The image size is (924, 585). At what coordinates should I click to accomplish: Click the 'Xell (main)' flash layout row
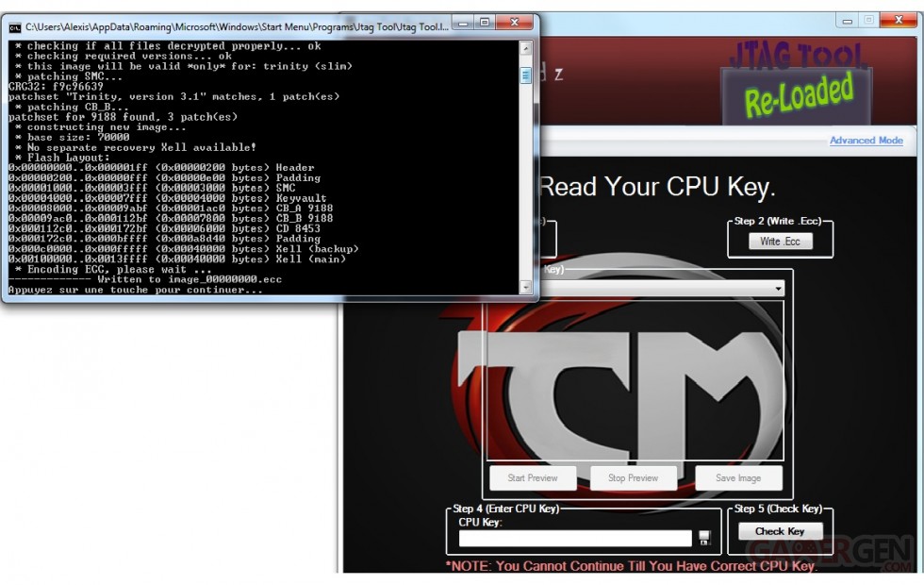coord(177,259)
